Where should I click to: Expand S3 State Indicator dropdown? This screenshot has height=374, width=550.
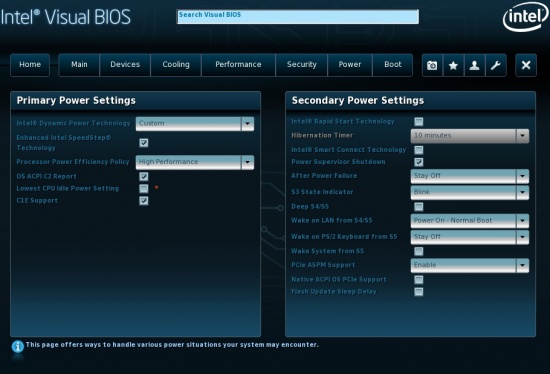(x=470, y=192)
